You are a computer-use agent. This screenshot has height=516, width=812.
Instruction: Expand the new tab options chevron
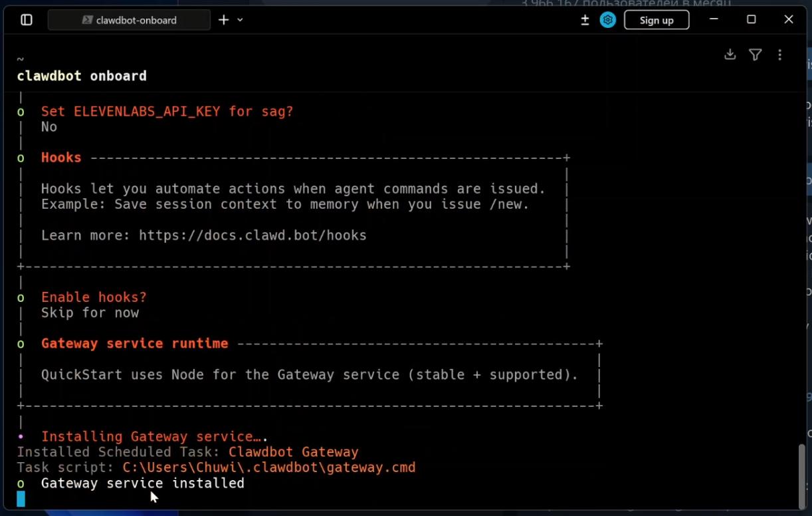click(240, 20)
